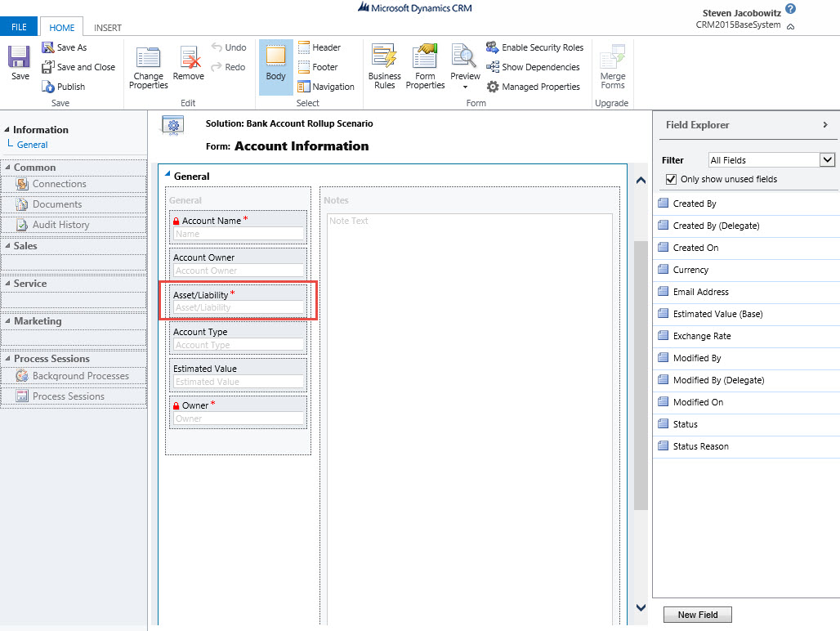Select the Asset/Liability field on the form

point(238,301)
